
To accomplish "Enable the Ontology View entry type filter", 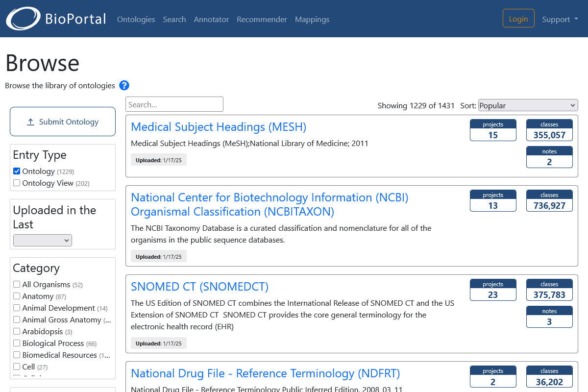I will (16, 182).
